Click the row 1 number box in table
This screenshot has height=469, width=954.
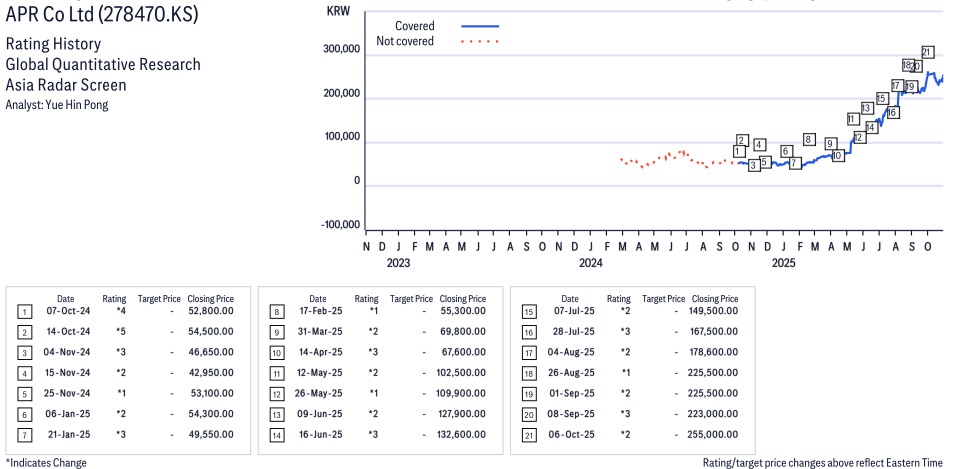point(25,310)
